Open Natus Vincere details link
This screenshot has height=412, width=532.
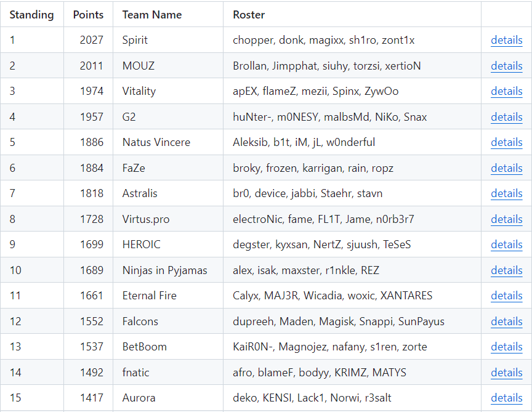click(506, 142)
